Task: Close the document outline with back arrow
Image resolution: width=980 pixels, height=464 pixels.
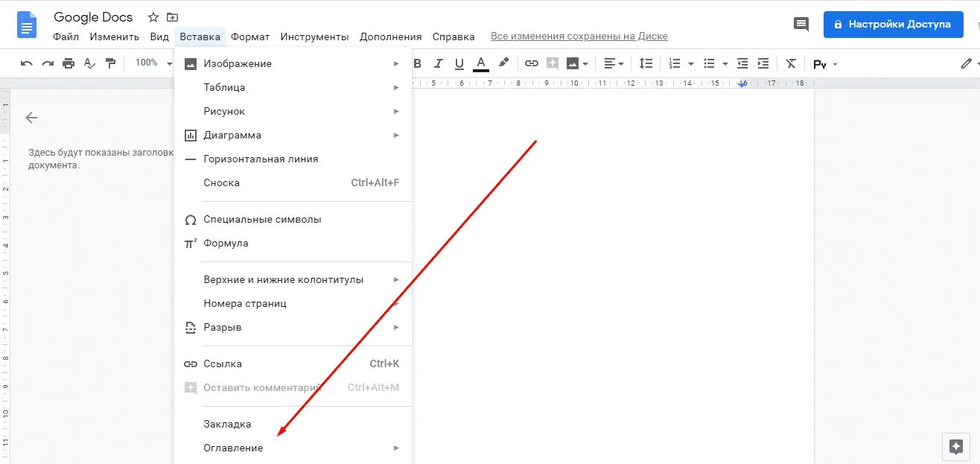Action: click(x=31, y=118)
